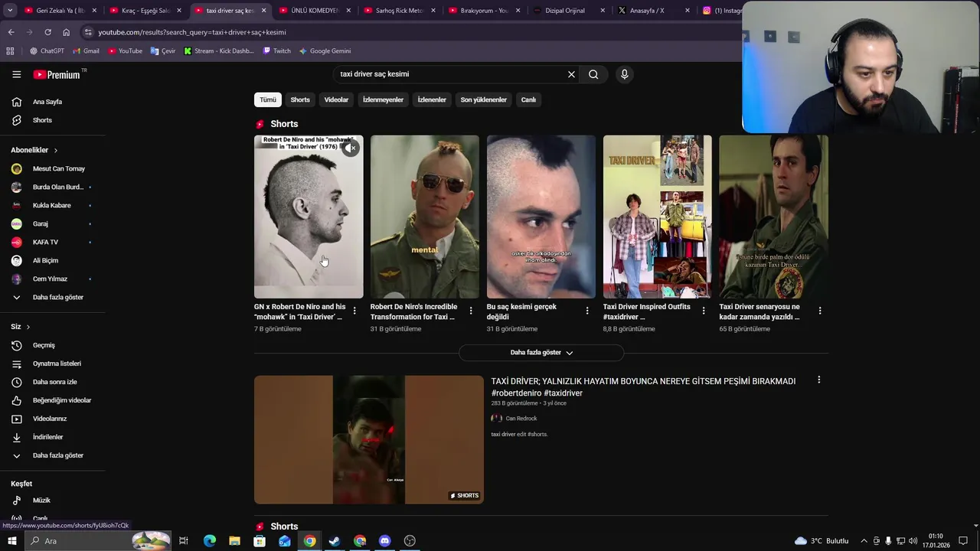Open TAXİ DRİVER YALNIZLIK video thumbnail
This screenshot has height=551, width=980.
click(x=369, y=439)
